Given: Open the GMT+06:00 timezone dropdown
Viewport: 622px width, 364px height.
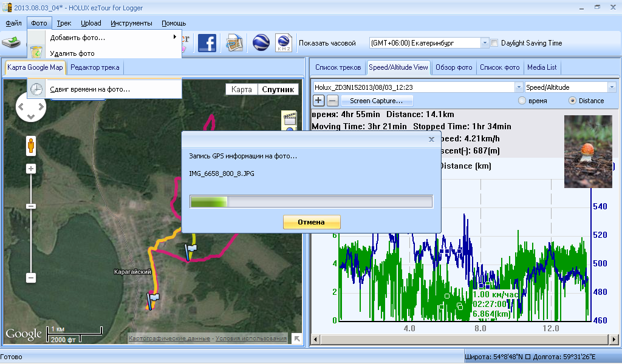Looking at the screenshot, I should coord(485,43).
